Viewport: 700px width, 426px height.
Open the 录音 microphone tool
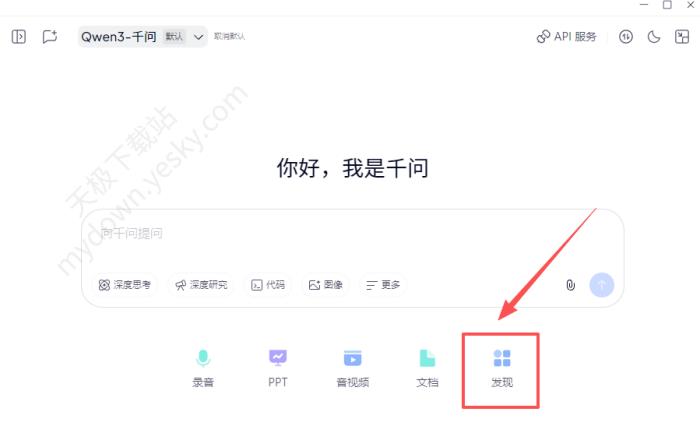203,367
